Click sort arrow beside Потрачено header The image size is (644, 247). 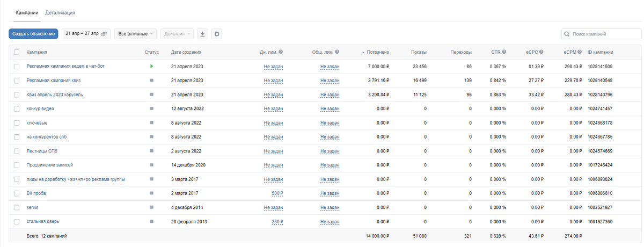[363, 53]
